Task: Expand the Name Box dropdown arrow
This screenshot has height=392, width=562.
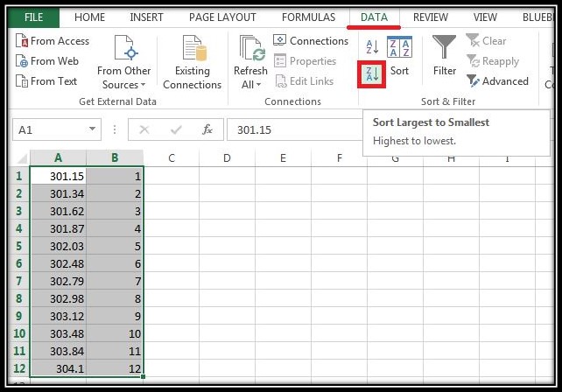Action: (x=92, y=129)
